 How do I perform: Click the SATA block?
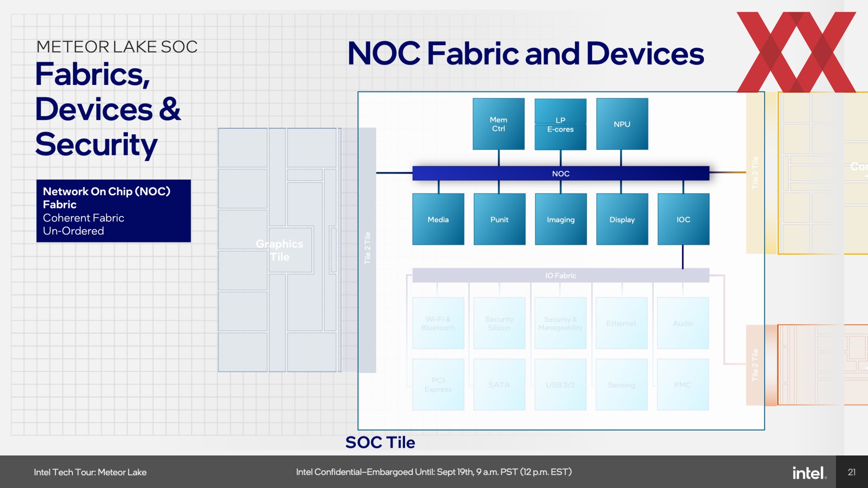click(500, 385)
